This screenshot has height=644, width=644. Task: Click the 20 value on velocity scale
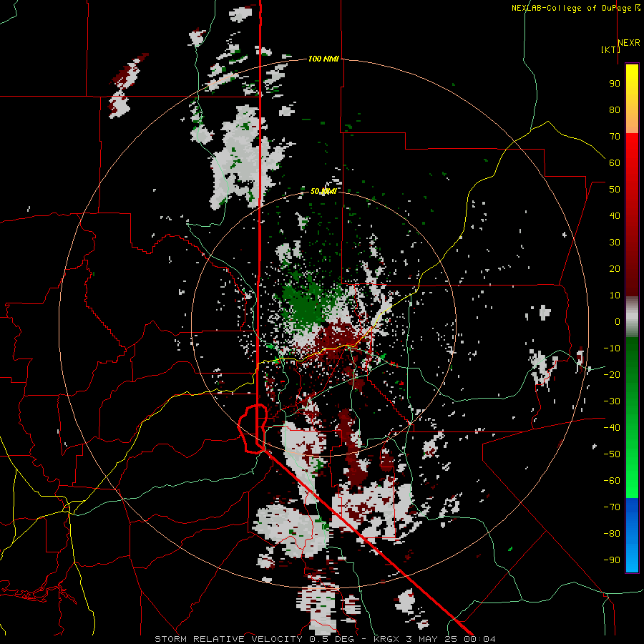(x=615, y=269)
